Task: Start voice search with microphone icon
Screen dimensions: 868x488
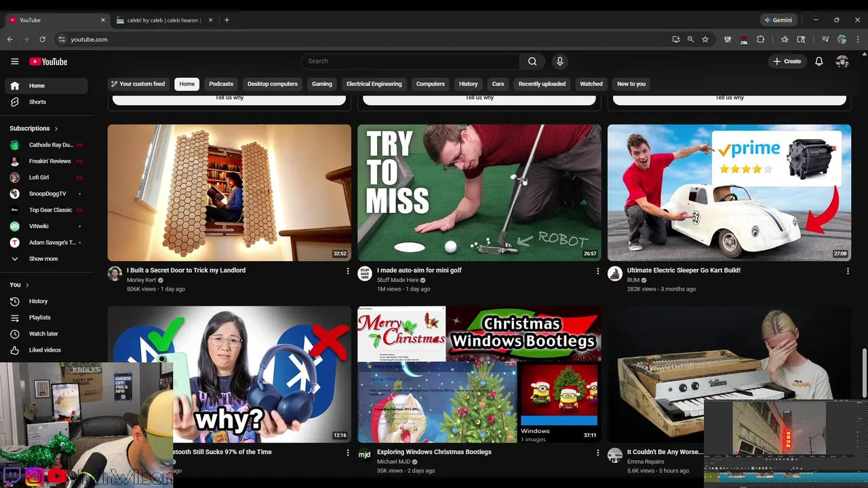Action: 559,61
